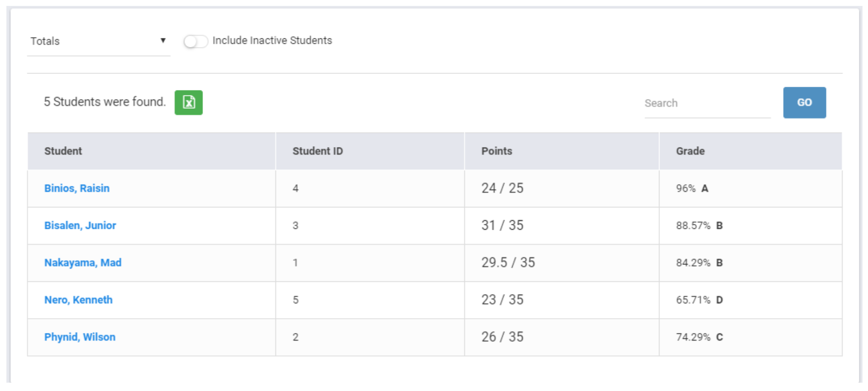Open student Phynid, Wilson
Image resolution: width=868 pixels, height=391 pixels.
80,337
